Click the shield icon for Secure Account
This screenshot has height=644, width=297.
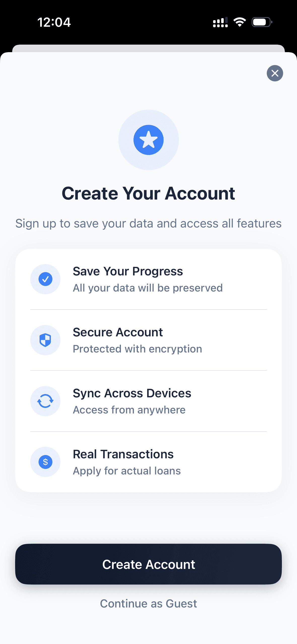45,340
